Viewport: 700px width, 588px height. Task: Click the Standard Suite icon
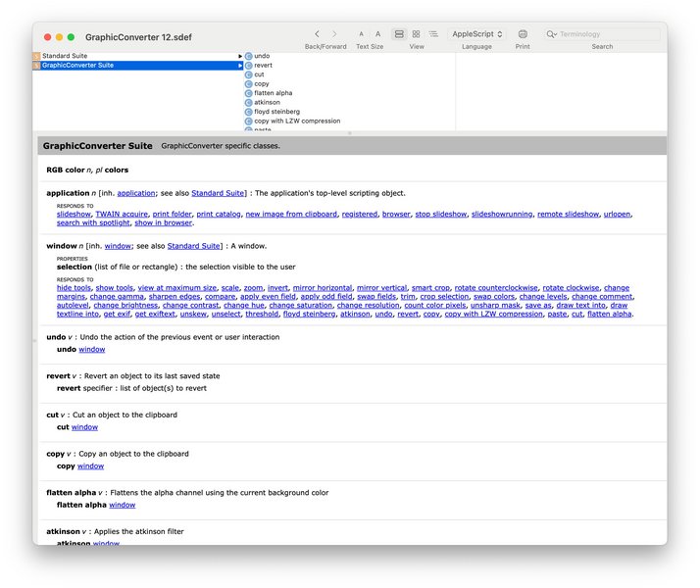(x=36, y=56)
